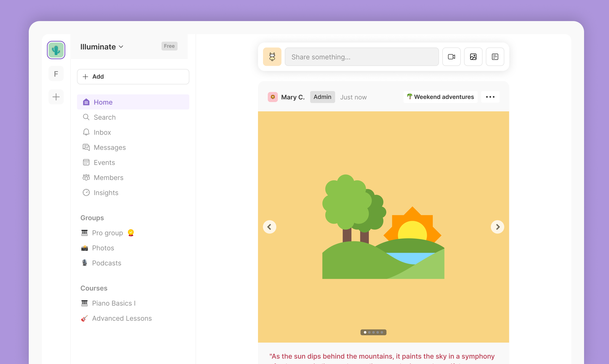Viewport: 609px width, 364px height.
Task: Open post options three-dot menu
Action: (x=490, y=97)
